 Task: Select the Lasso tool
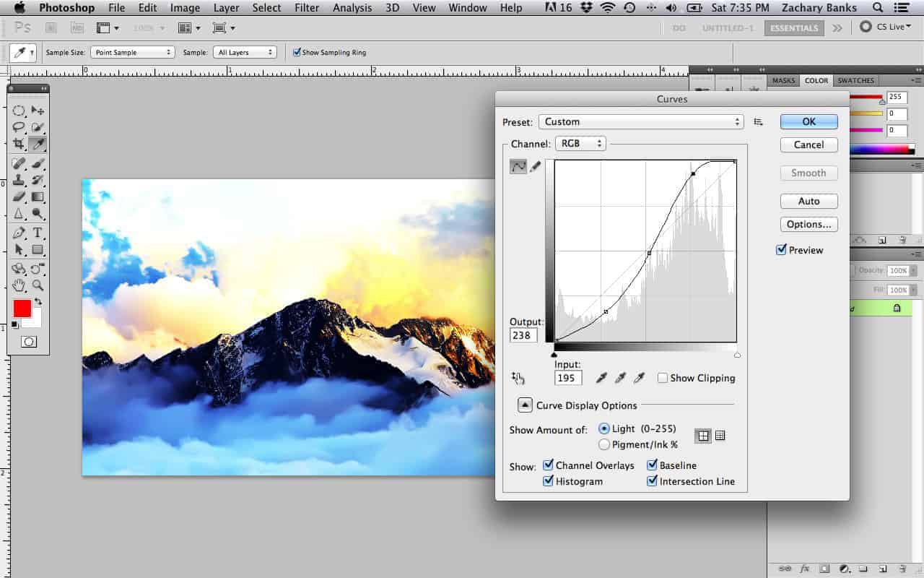pyautogui.click(x=19, y=127)
